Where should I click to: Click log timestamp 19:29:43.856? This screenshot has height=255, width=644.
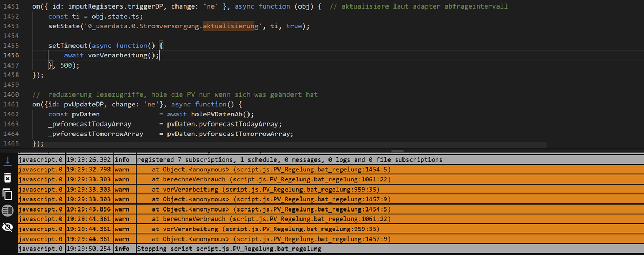[x=89, y=209]
